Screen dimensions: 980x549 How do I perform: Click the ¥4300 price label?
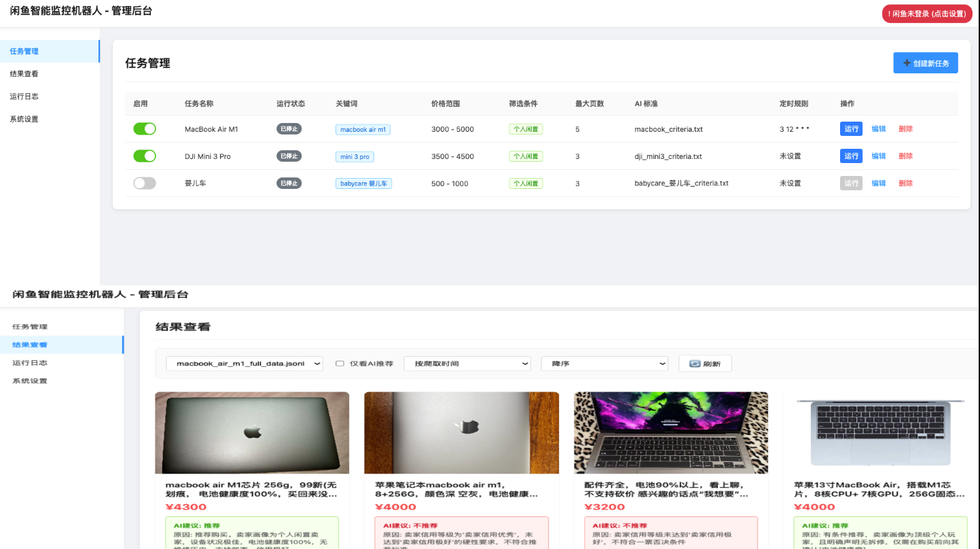(186, 507)
